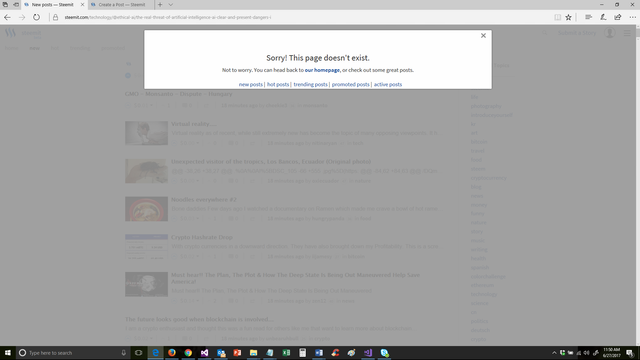Open Task View from taskbar
The image size is (640, 360).
pos(138,353)
